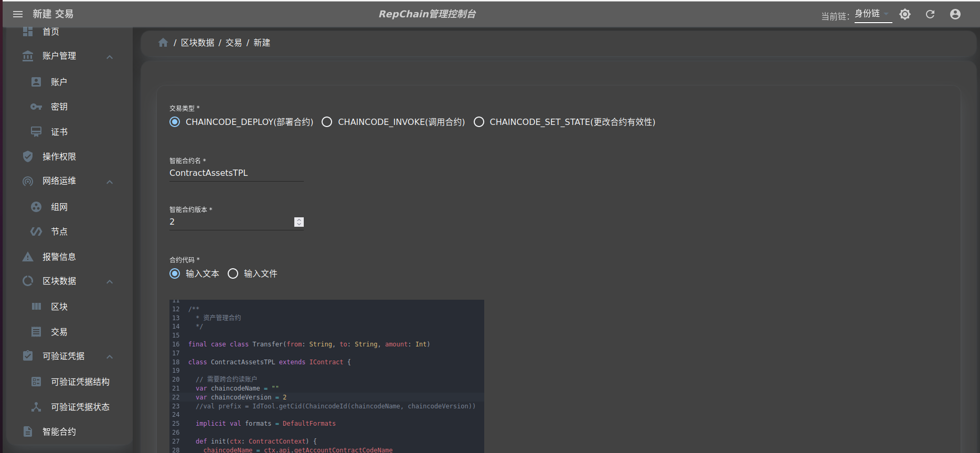Open 交易 sidebar item
Screen dimensions: 980x453
pyautogui.click(x=59, y=332)
